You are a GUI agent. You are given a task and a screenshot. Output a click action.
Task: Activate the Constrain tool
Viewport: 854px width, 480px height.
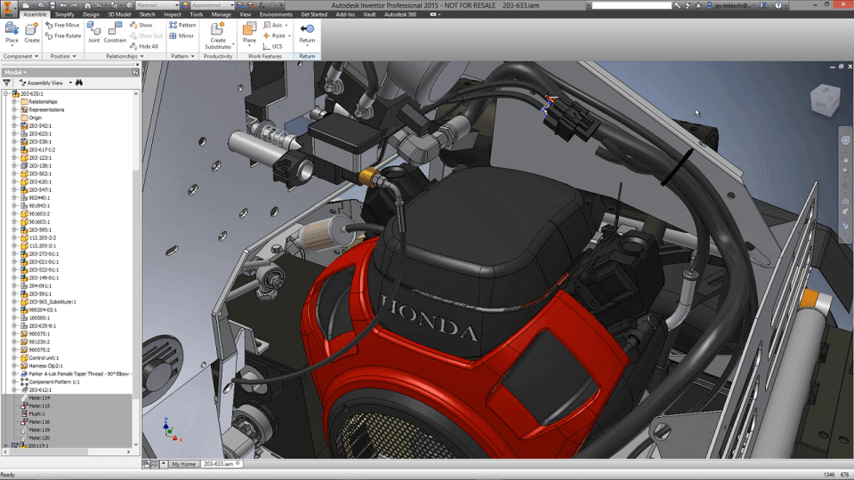(x=115, y=33)
